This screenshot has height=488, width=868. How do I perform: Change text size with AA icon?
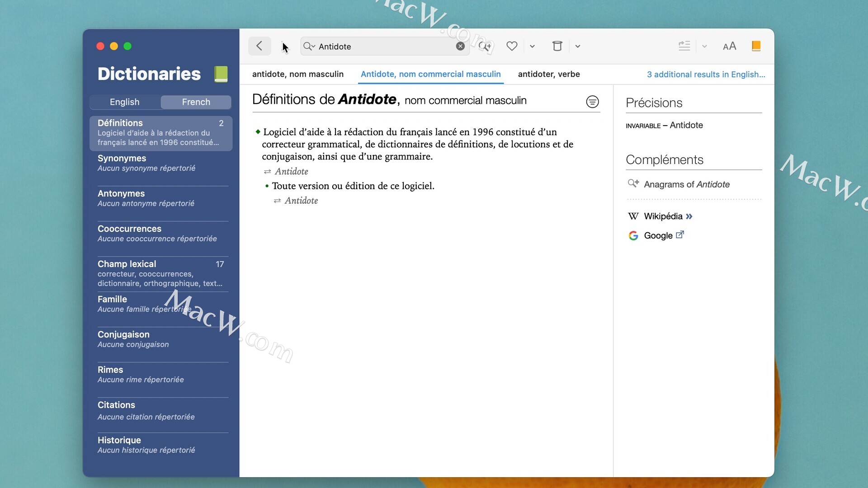coord(730,46)
